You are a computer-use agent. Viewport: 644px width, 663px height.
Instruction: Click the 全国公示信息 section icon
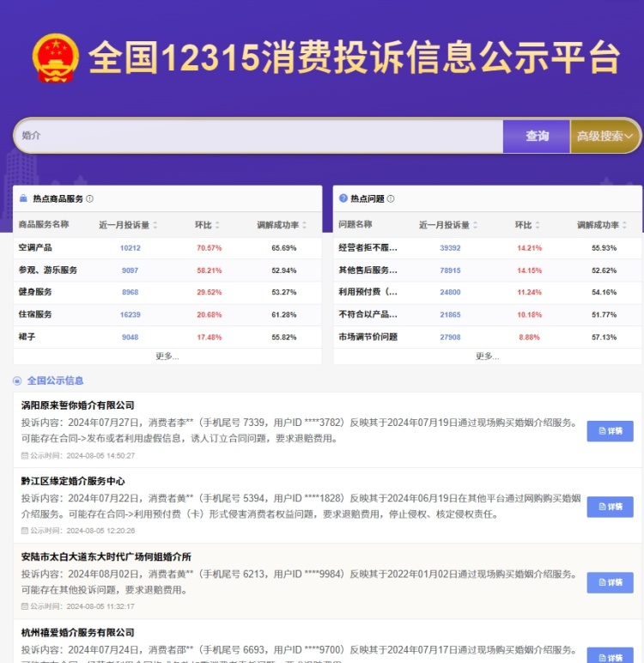[17, 380]
